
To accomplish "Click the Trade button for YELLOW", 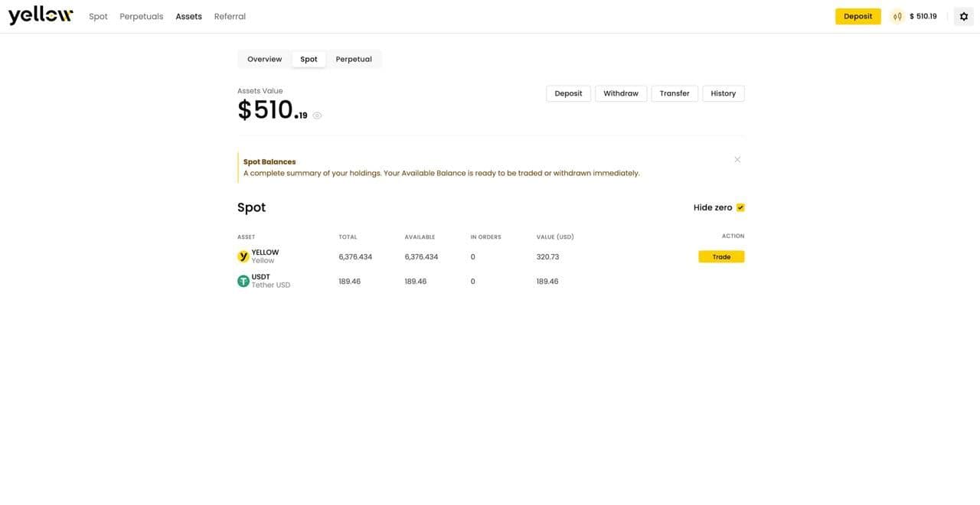I will [x=721, y=257].
